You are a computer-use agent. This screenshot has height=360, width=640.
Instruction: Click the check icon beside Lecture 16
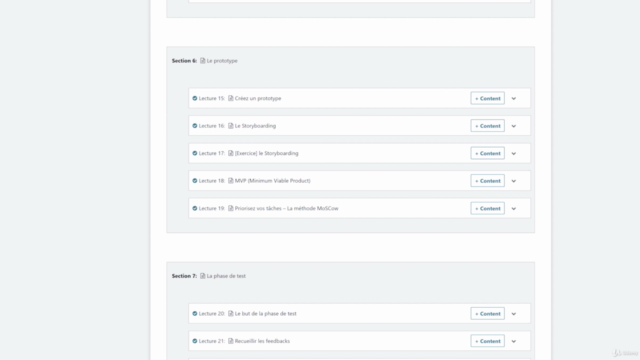click(195, 126)
